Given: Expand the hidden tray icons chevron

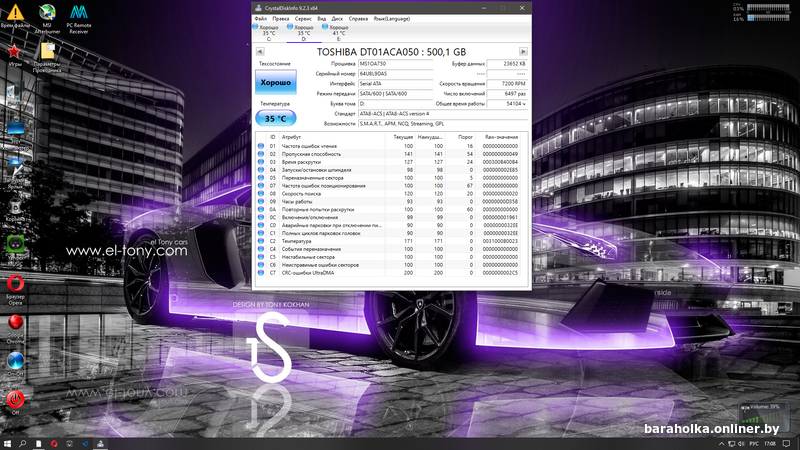Looking at the screenshot, I should coord(721,443).
